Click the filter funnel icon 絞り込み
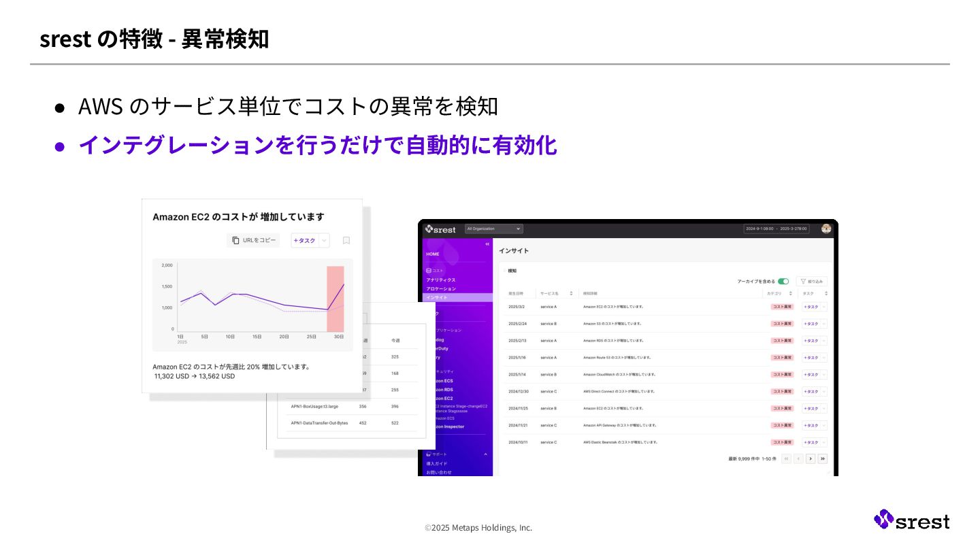 pyautogui.click(x=803, y=281)
